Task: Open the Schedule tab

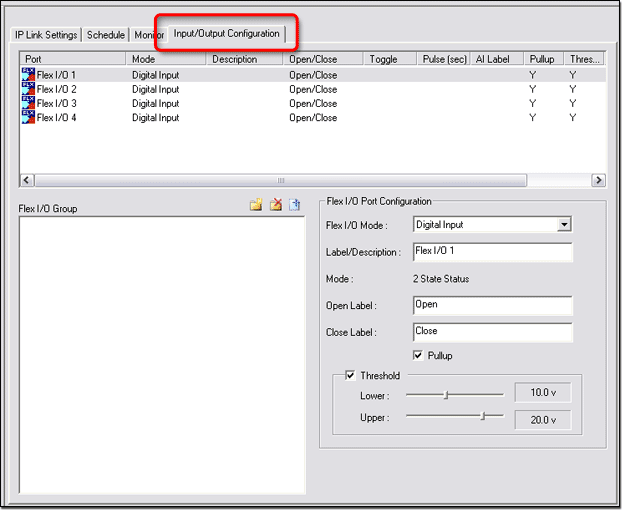Action: pos(106,35)
